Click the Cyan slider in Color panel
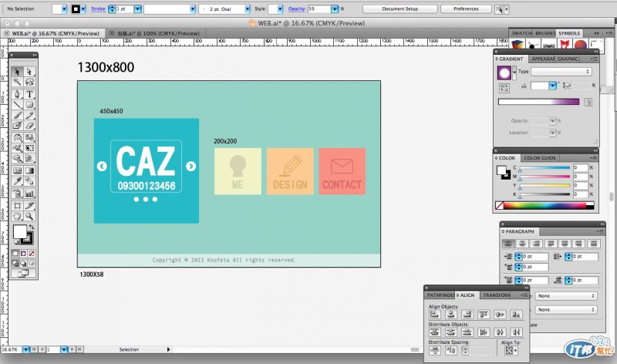The height and width of the screenshot is (364, 617). (x=545, y=168)
